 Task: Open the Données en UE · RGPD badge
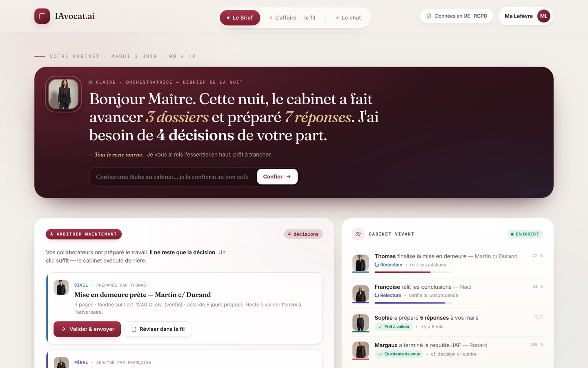pyautogui.click(x=457, y=16)
